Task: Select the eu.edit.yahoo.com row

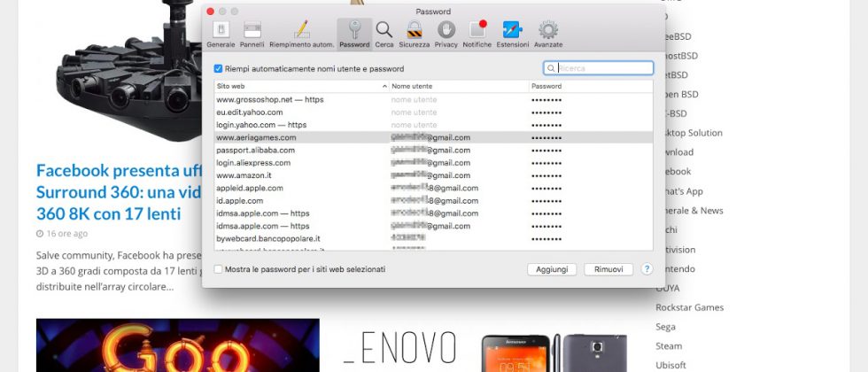Action: coord(433,112)
